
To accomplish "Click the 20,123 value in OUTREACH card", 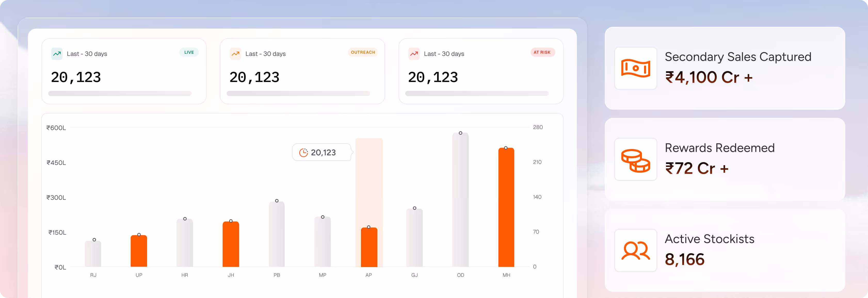I will point(254,77).
